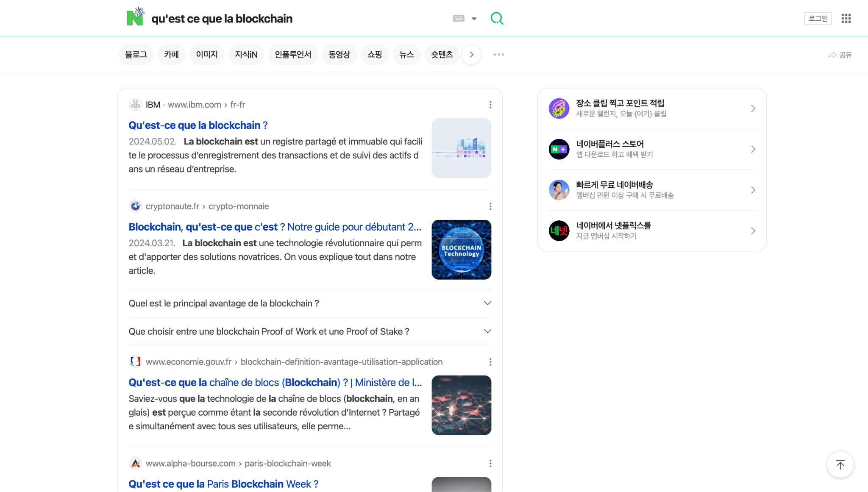The height and width of the screenshot is (492, 868).
Task: Click chevron next to 장소 클립 promo
Action: point(753,108)
